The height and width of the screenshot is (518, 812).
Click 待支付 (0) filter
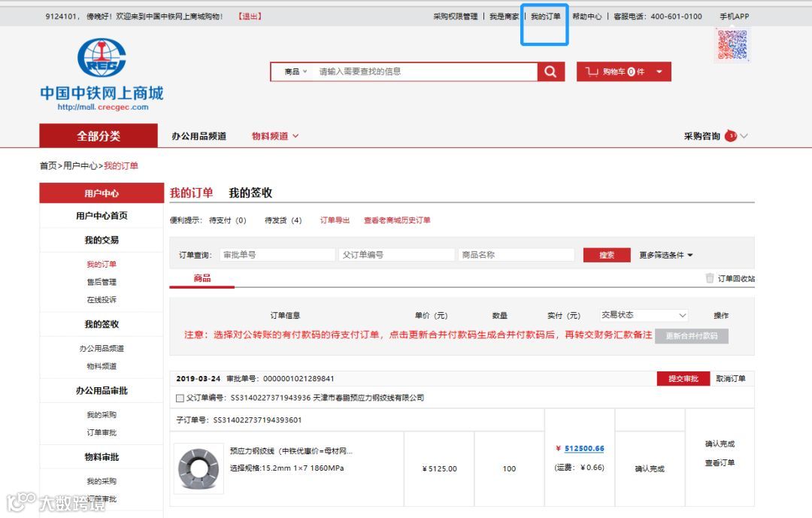pos(227,220)
